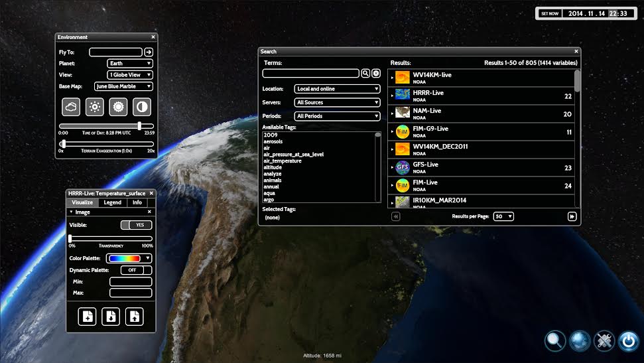Select the air_temperature tag

[283, 161]
